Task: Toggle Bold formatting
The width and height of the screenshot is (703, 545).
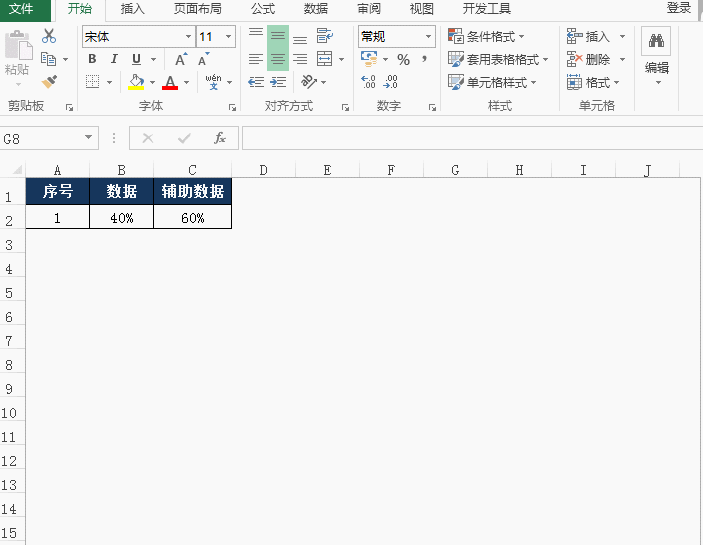Action: pos(92,59)
